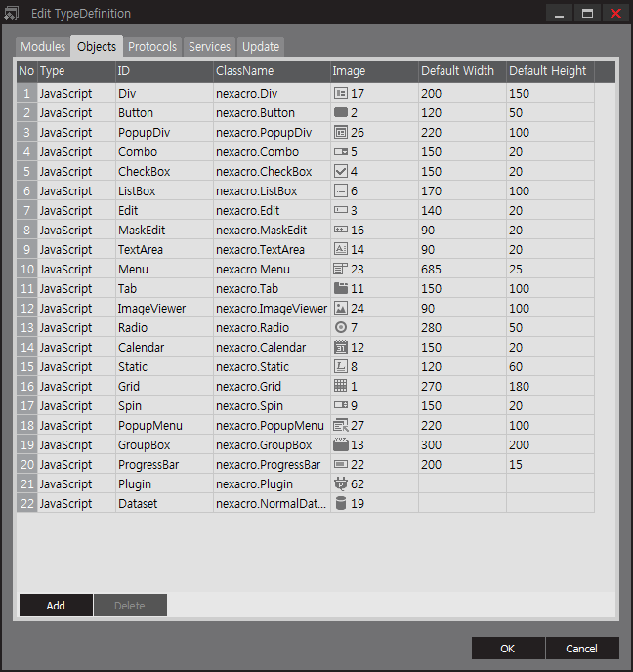This screenshot has height=672, width=633.
Task: Click the ClassName column header
Action: (x=272, y=71)
